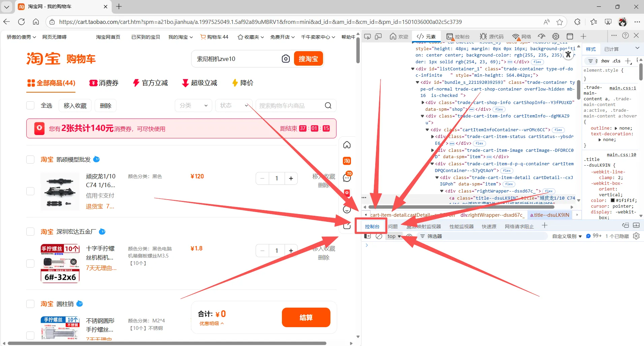644x346 pixels.
Task: Toggle the :hov element state button
Action: point(605,61)
